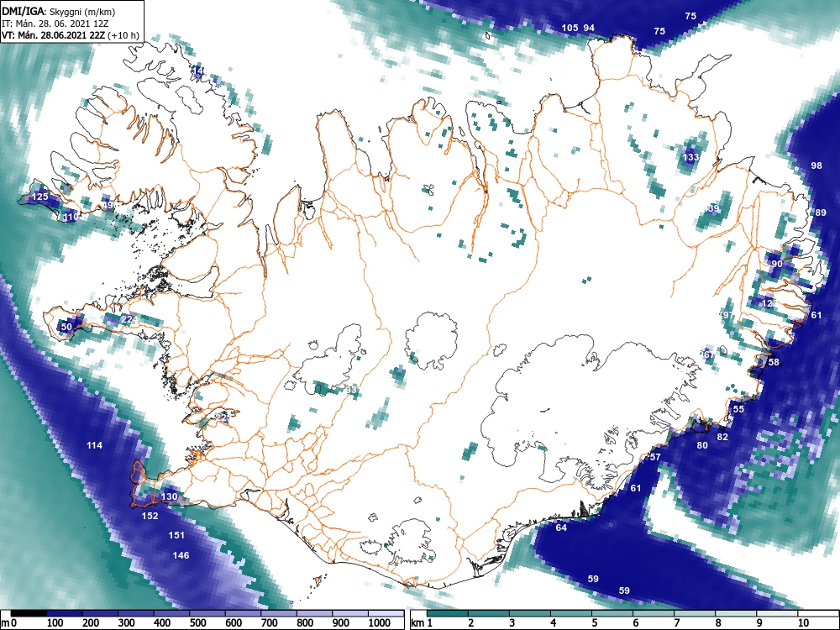840x630 pixels.
Task: Click the '5' label on the kilometer legend
Action: (595, 622)
